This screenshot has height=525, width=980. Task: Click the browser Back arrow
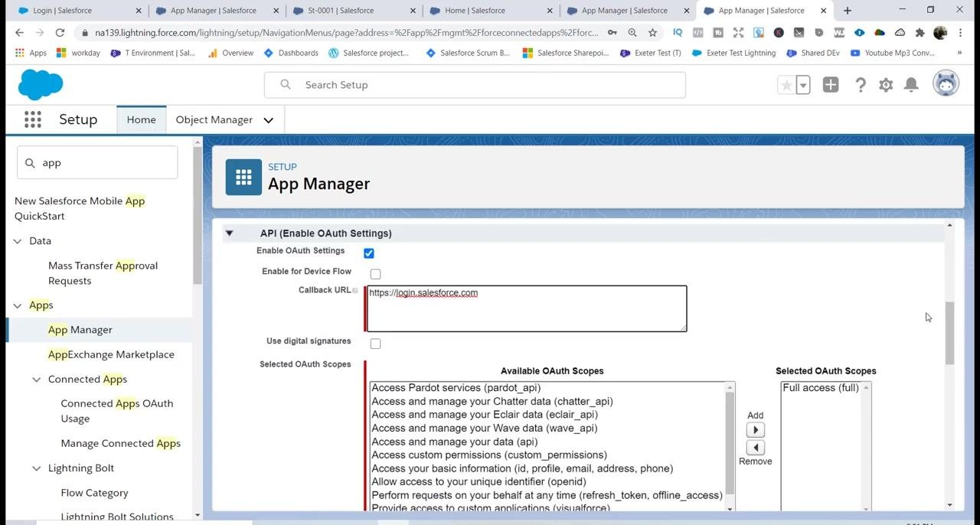pyautogui.click(x=19, y=33)
